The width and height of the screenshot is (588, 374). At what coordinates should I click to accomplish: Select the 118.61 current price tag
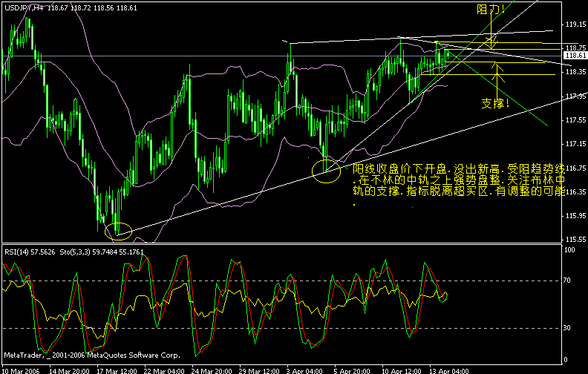click(x=575, y=56)
